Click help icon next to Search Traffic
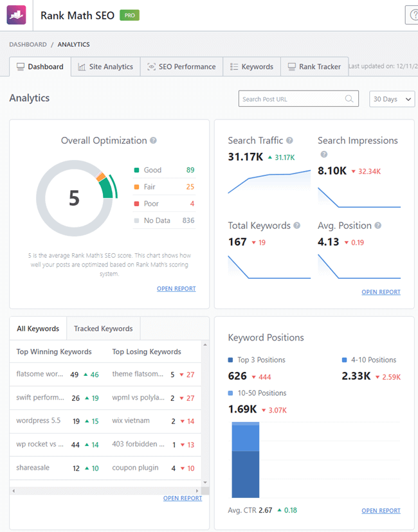418x532 pixels. (289, 140)
